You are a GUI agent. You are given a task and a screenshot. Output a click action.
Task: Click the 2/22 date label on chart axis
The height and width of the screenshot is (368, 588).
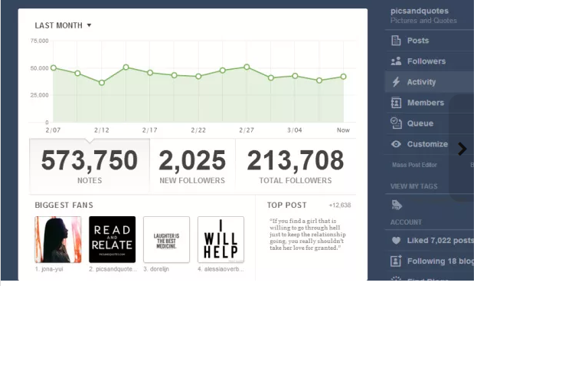click(x=198, y=130)
